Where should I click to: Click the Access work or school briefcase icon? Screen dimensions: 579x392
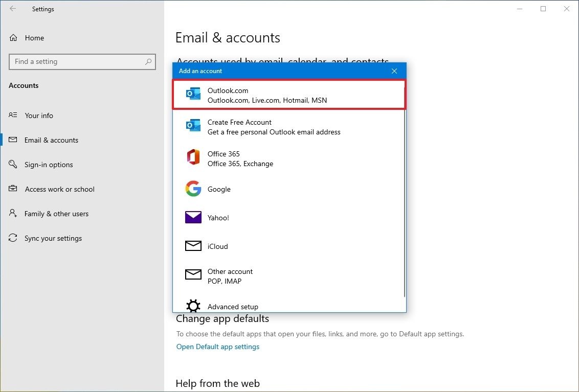[13, 189]
